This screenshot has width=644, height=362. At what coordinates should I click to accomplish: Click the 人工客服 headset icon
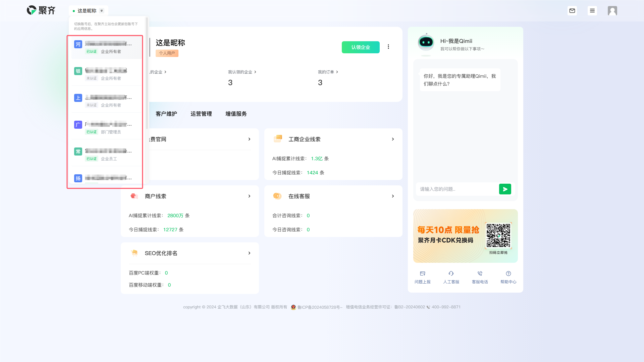click(x=451, y=274)
